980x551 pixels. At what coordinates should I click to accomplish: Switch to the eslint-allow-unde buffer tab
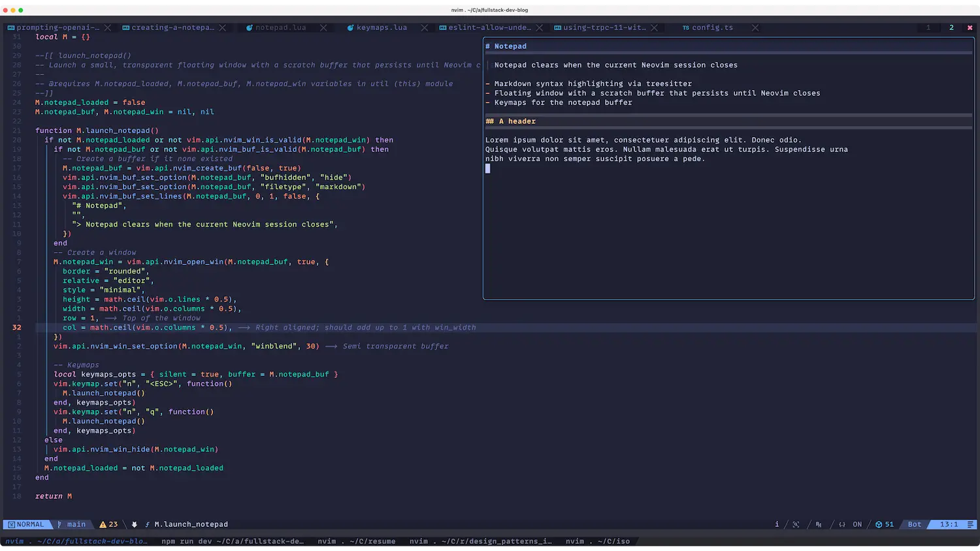point(490,28)
